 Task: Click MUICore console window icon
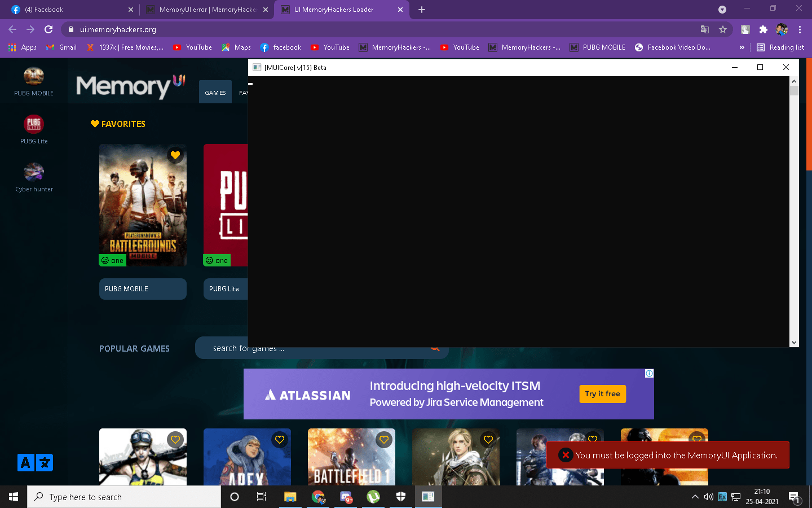[x=257, y=67]
